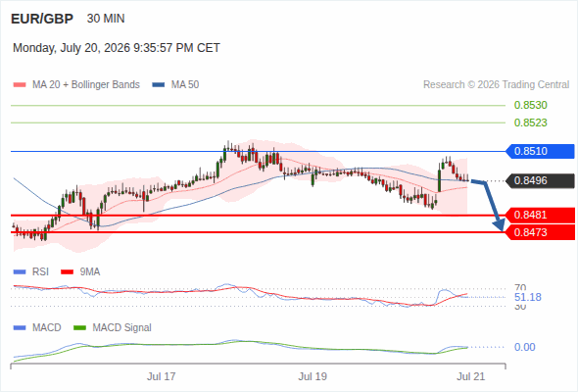Click the red 0.8473 support price tag
Image resolution: width=578 pixels, height=392 pixels.
coord(540,232)
